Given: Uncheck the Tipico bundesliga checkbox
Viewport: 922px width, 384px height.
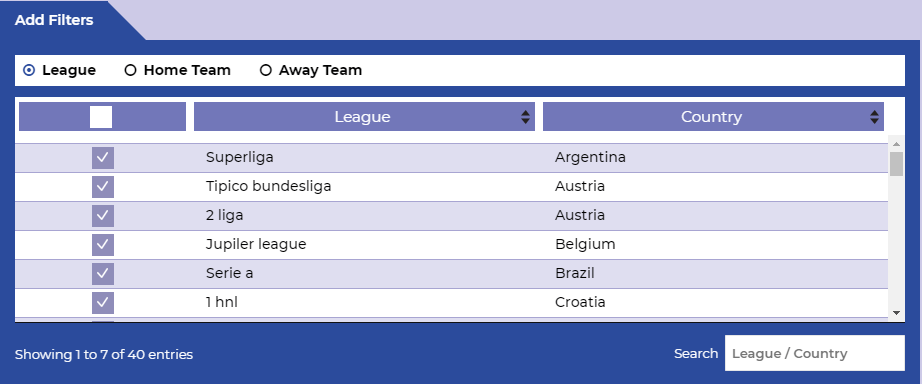Looking at the screenshot, I should pos(103,186).
